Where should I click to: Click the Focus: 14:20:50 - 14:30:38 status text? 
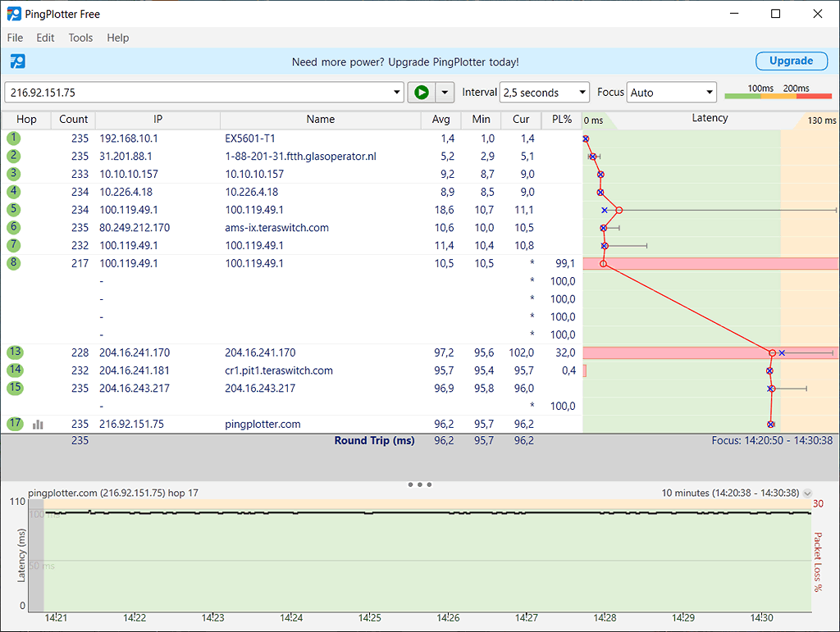coord(772,440)
